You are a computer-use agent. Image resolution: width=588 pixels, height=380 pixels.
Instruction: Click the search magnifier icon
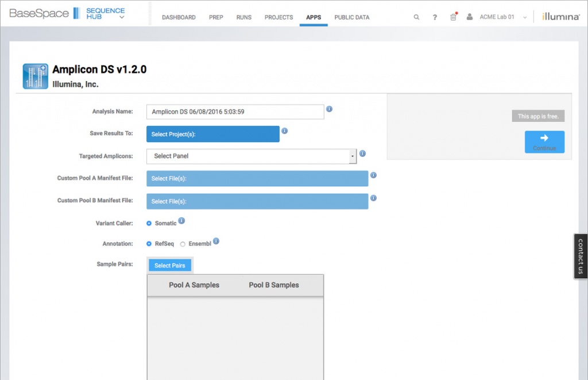click(416, 17)
